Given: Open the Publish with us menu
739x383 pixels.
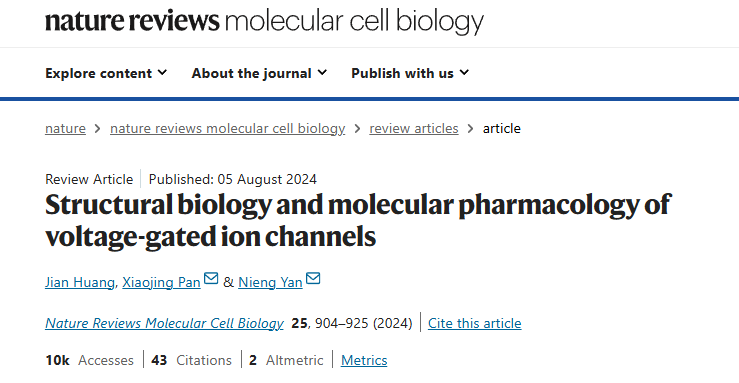Looking at the screenshot, I should coord(410,73).
